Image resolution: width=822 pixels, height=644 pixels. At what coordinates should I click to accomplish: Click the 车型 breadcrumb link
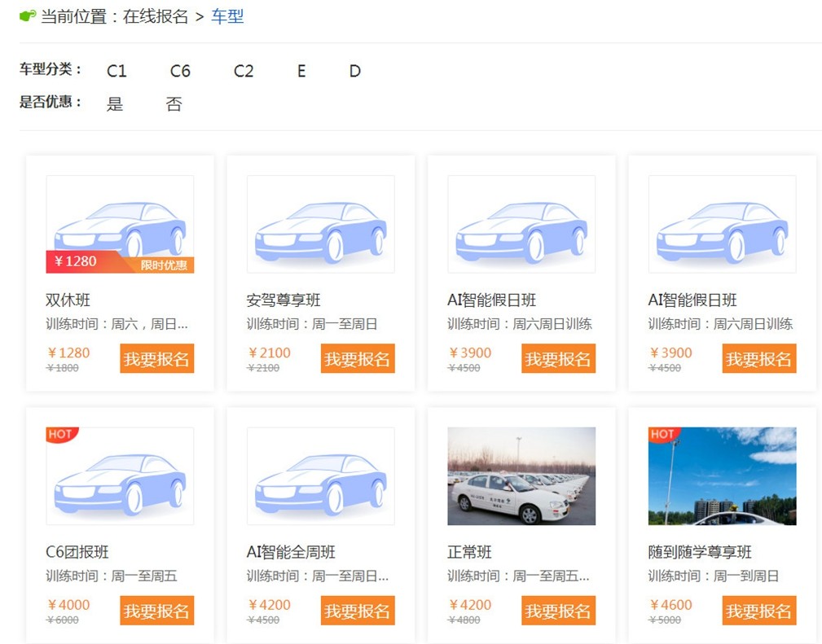(x=227, y=16)
